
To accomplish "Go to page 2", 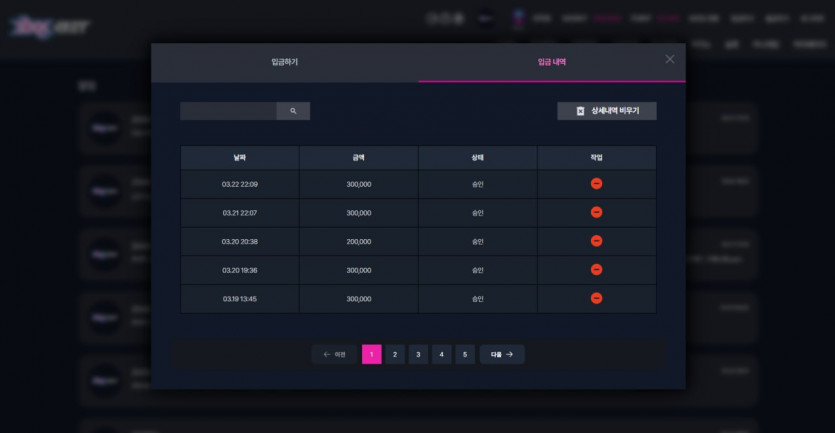I will [x=395, y=354].
